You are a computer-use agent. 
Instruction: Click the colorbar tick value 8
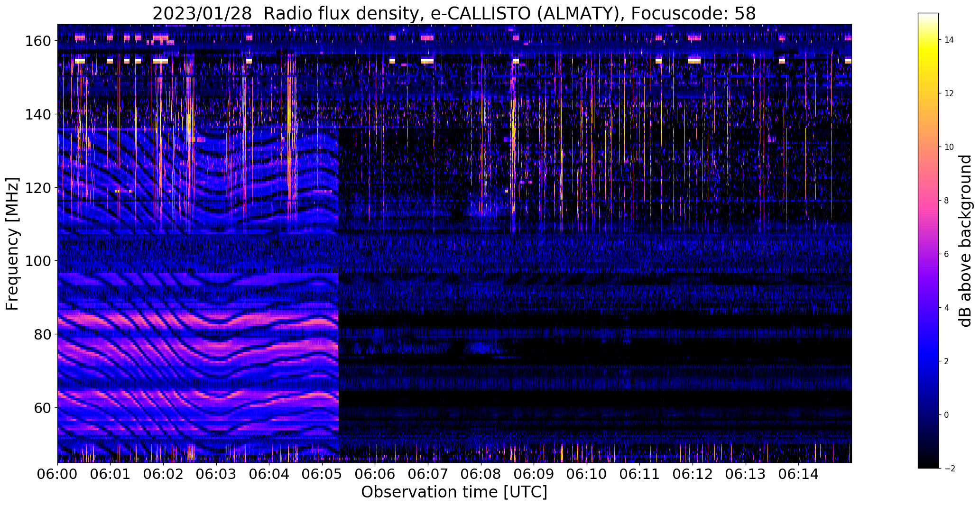(x=947, y=201)
